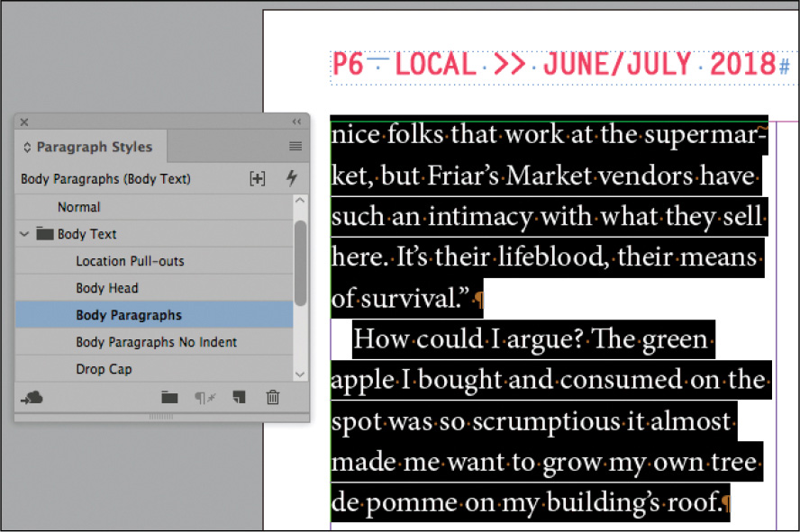Click in 'such an intimacy with what they sell' line
Screen dimensions: 800x532
coord(549,217)
